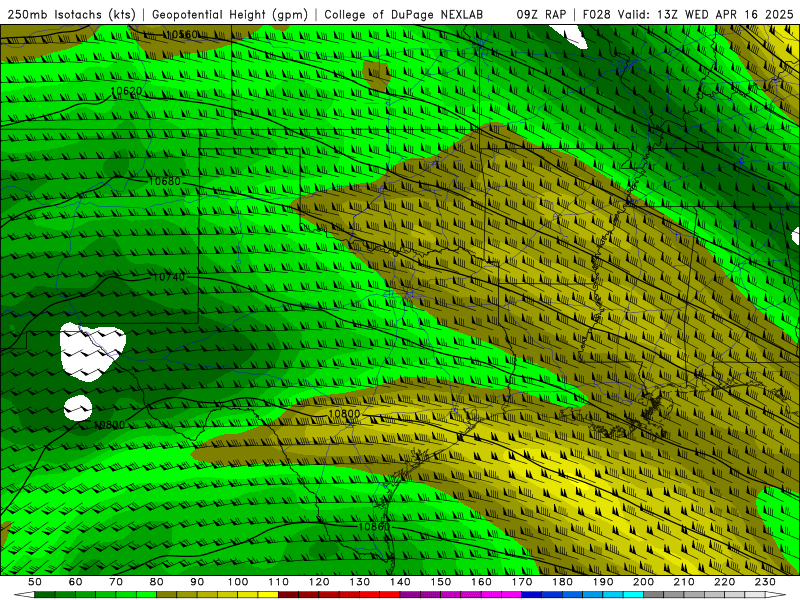Click the 10800 contour label inside the yellow-olive band

(x=344, y=414)
